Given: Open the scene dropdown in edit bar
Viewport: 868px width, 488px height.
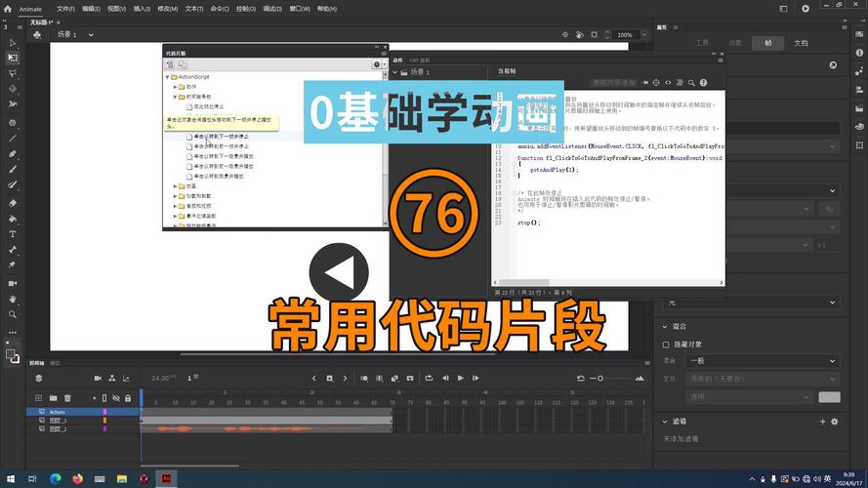Looking at the screenshot, I should (x=91, y=35).
